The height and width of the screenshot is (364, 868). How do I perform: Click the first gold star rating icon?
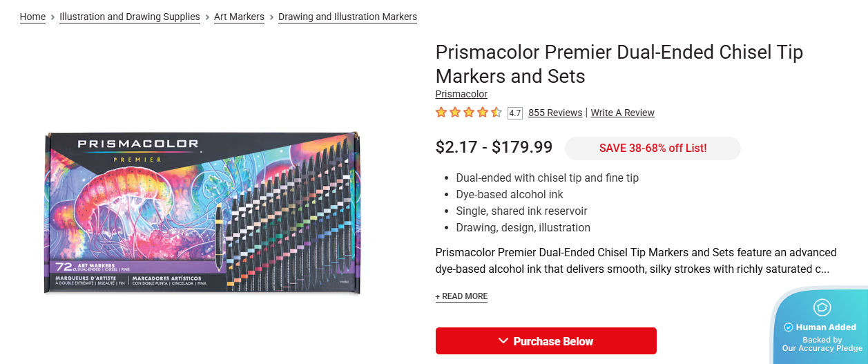[441, 113]
